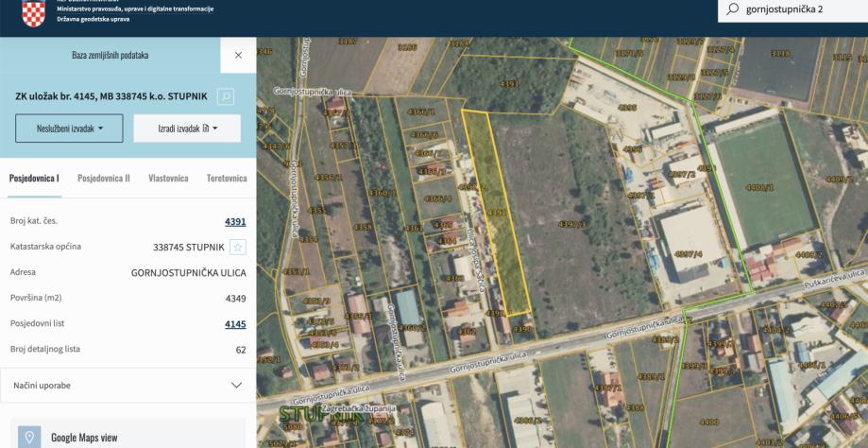868x448 pixels.
Task: Click the Puškarićeva ulica street label
Action: click(x=834, y=278)
